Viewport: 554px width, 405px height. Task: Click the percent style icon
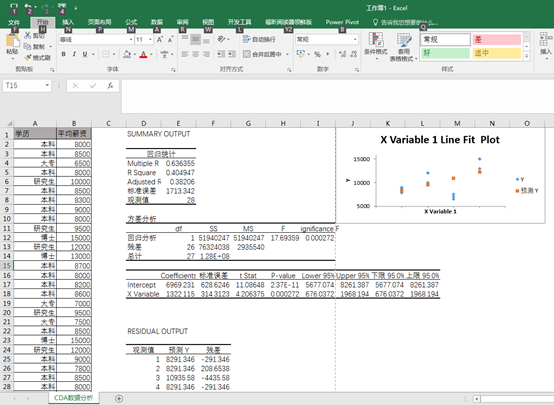tap(317, 54)
